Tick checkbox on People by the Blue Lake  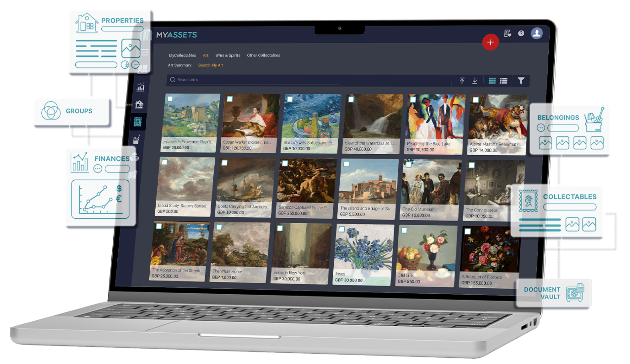point(413,99)
